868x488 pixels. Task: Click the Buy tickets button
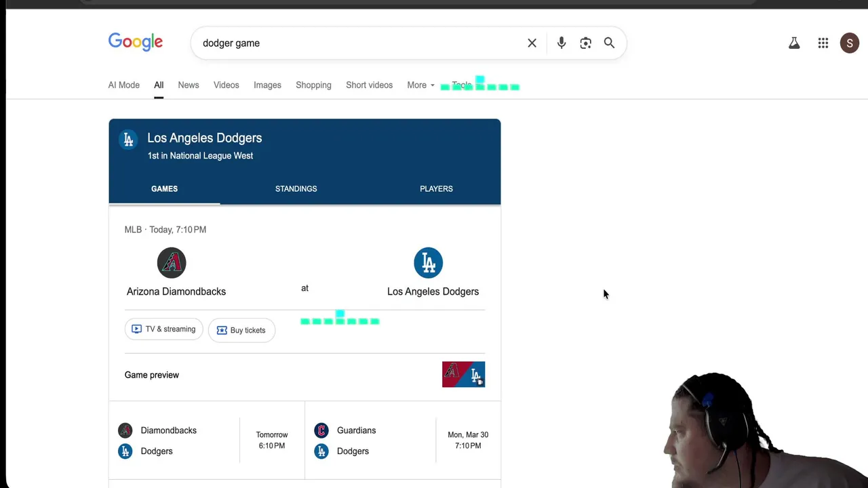click(241, 330)
